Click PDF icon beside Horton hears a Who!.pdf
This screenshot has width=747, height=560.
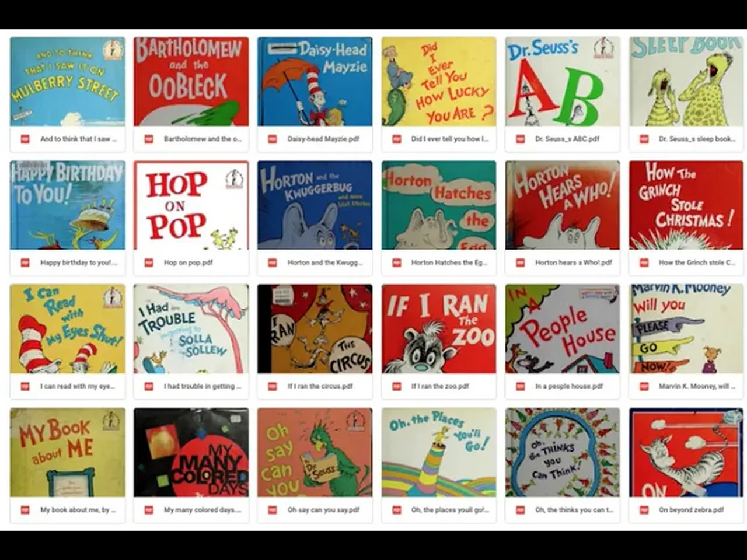pos(521,262)
